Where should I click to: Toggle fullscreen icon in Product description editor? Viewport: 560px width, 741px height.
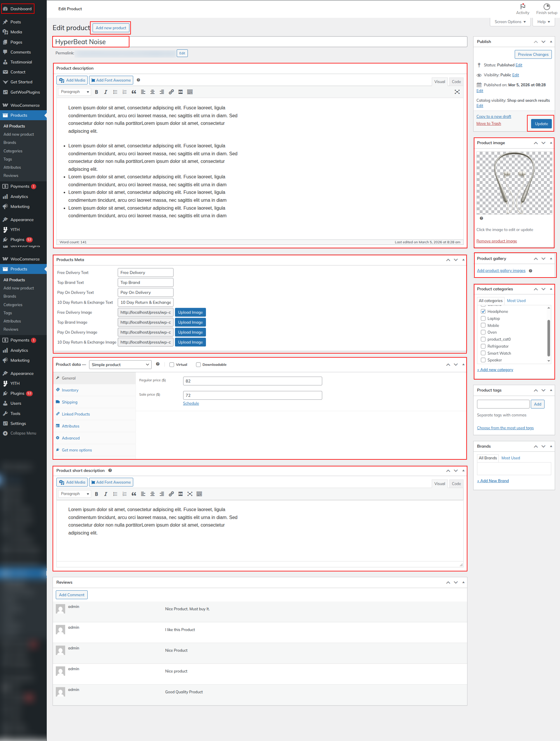tap(457, 92)
